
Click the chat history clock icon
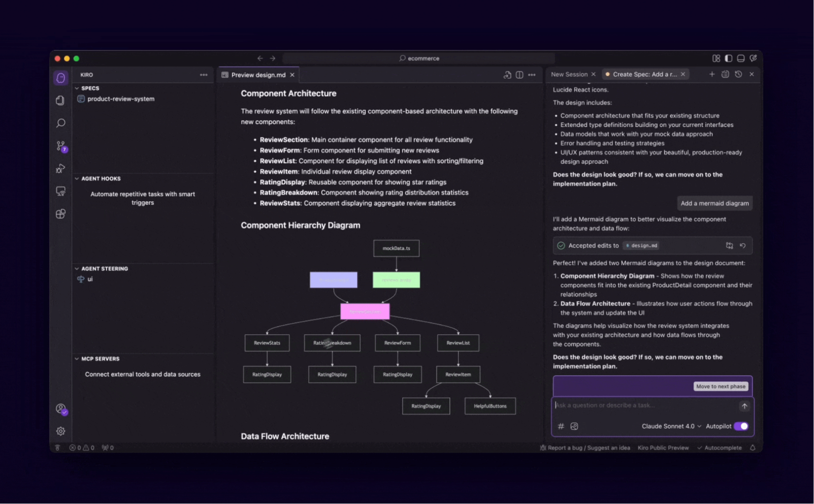coord(738,74)
